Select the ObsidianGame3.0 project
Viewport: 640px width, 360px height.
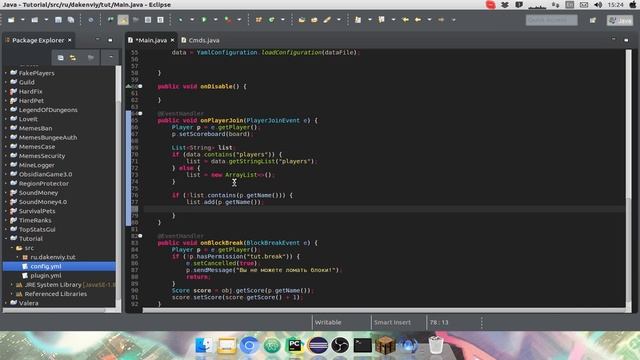tap(45, 174)
